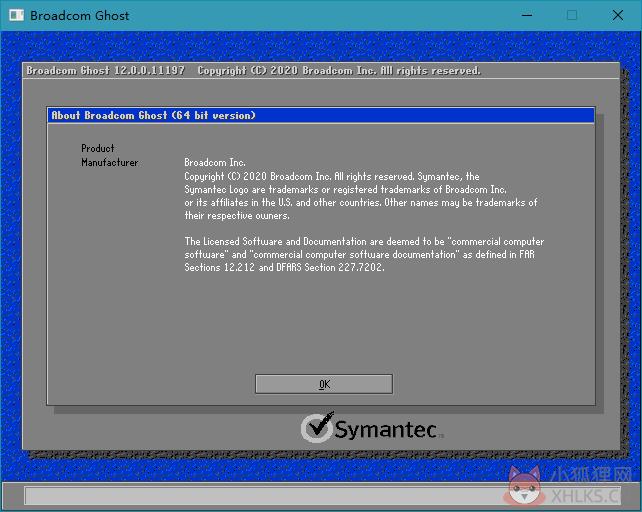The width and height of the screenshot is (642, 512).
Task: Click the 'Broadcom Ghost' window title text
Action: pos(79,16)
